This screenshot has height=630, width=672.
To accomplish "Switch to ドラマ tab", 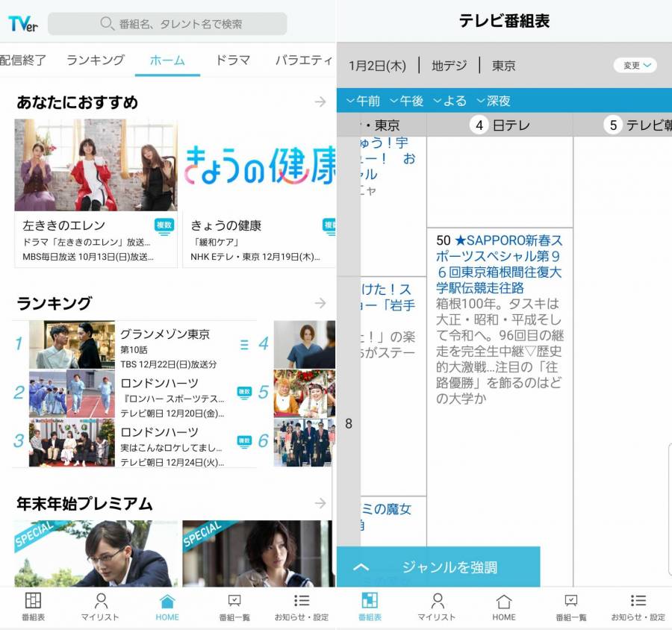I will pyautogui.click(x=233, y=60).
